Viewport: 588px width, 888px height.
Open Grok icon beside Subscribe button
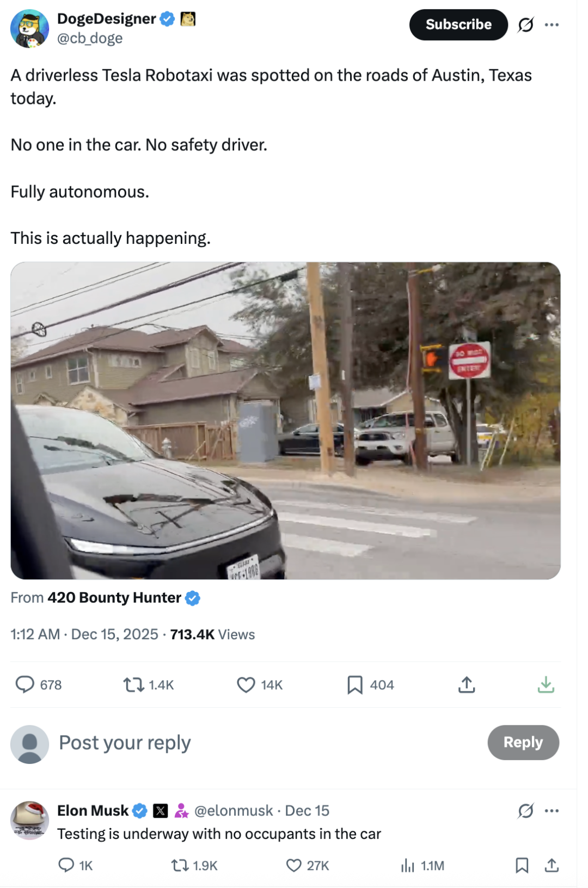pos(525,25)
